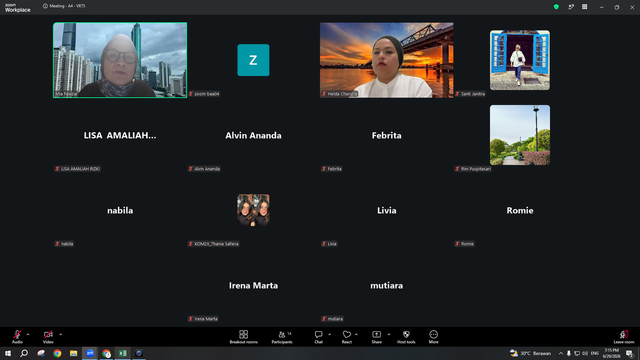The width and height of the screenshot is (640, 360).
Task: Open Excel from the taskbar
Action: click(122, 353)
